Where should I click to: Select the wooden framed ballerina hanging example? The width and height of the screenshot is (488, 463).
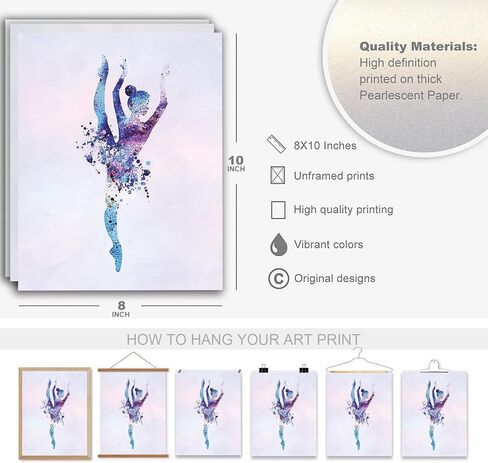55,413
